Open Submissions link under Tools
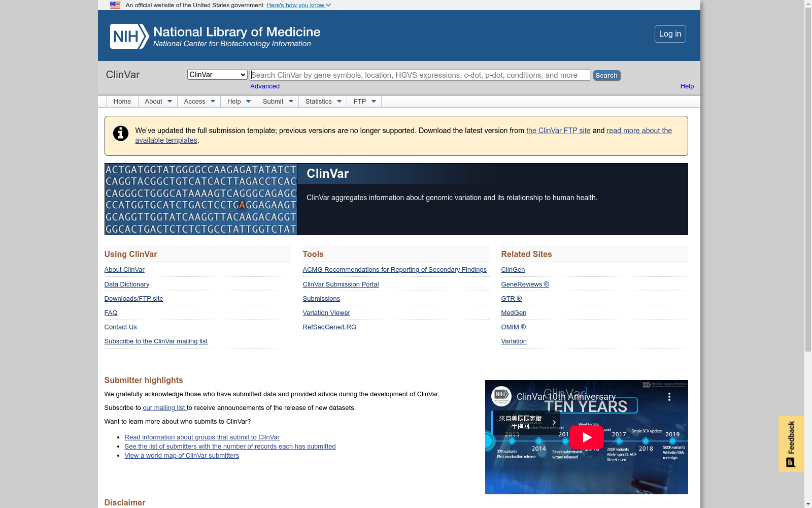The width and height of the screenshot is (812, 508). point(321,299)
